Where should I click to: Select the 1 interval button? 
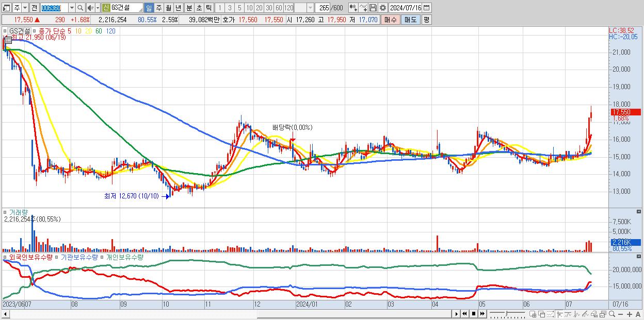coord(220,8)
